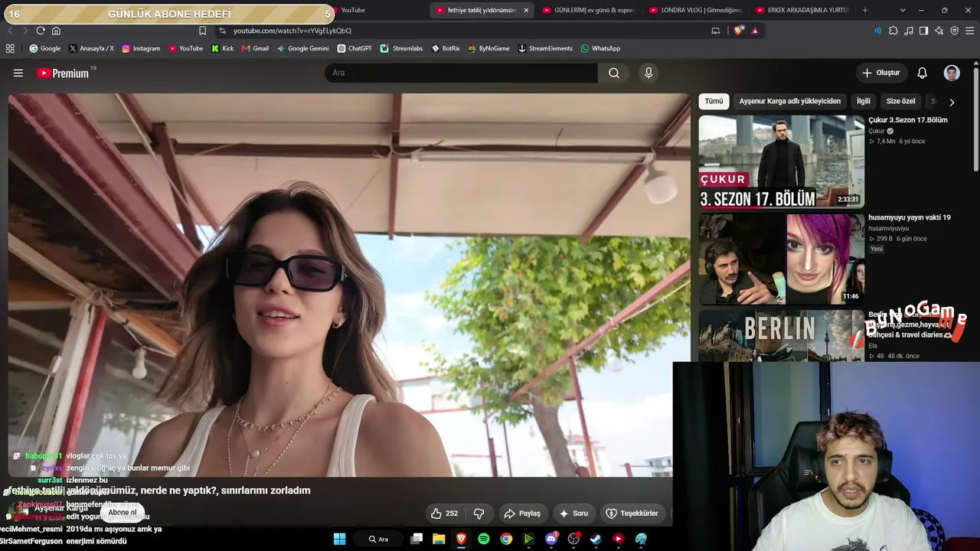Open the 'husamyuyu yayın vakti 19' thumbnail
This screenshot has width=980, height=551.
[781, 259]
